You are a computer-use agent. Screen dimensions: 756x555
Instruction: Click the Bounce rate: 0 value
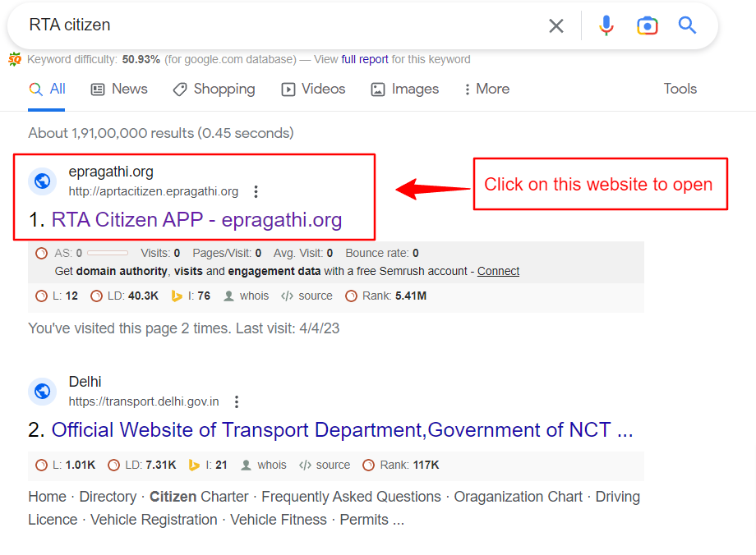tap(382, 253)
